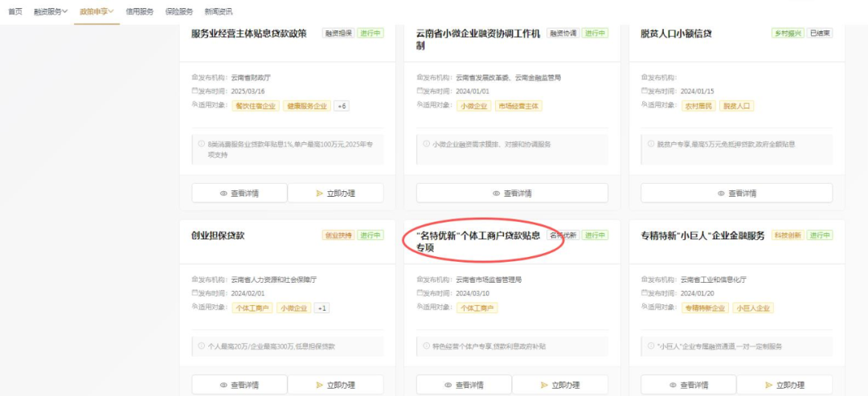Click the send icon on 创业担保贷款 立即办理
Screen dimensions: 868x396
[x=319, y=386]
